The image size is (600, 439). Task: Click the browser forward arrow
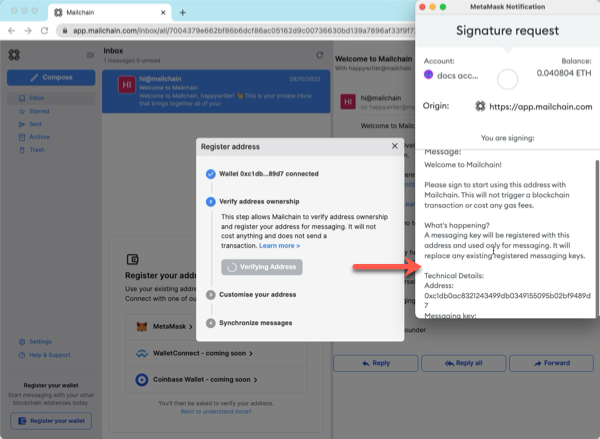[x=28, y=31]
